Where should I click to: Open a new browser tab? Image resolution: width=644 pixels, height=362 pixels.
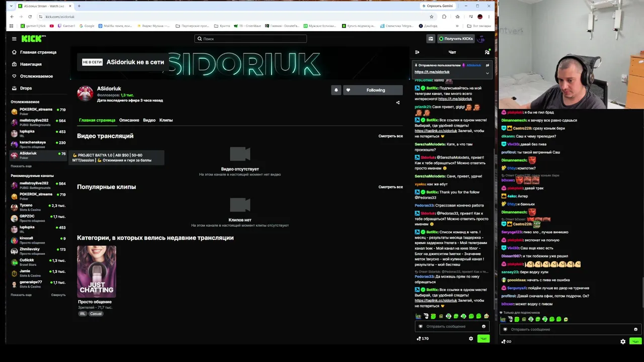(79, 6)
